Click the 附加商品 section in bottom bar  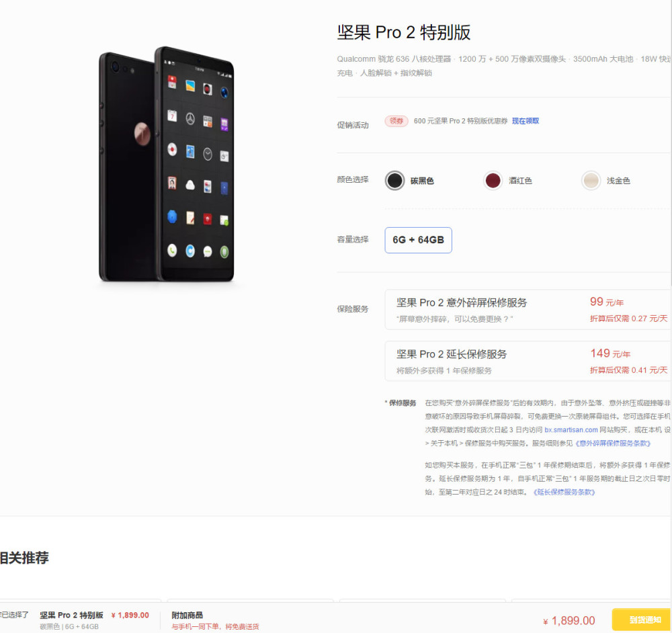click(187, 615)
